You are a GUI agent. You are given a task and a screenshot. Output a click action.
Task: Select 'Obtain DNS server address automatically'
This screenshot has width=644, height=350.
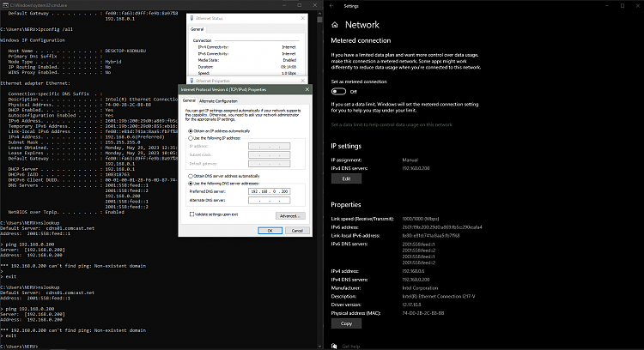(191, 174)
